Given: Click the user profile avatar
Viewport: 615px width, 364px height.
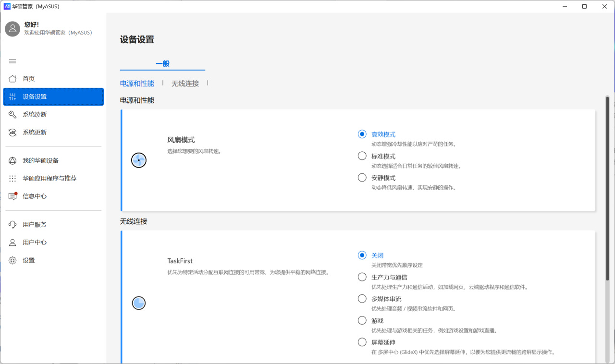Looking at the screenshot, I should (12, 29).
